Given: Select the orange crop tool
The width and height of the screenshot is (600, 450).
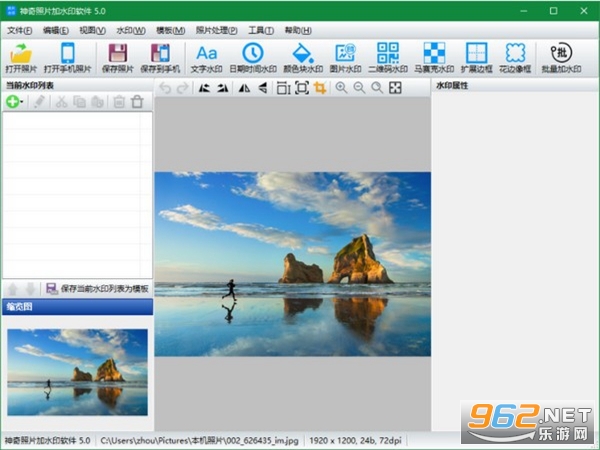Looking at the screenshot, I should pos(320,88).
